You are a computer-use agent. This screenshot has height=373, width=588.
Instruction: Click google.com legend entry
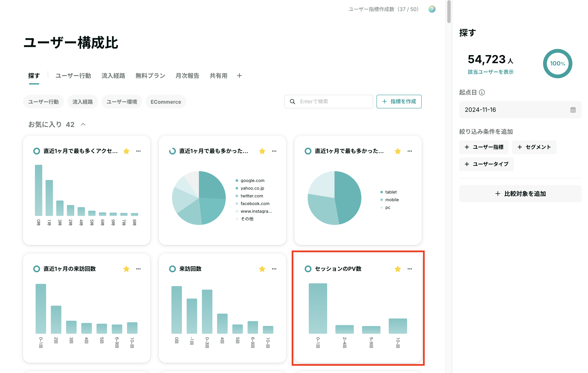[x=250, y=180]
